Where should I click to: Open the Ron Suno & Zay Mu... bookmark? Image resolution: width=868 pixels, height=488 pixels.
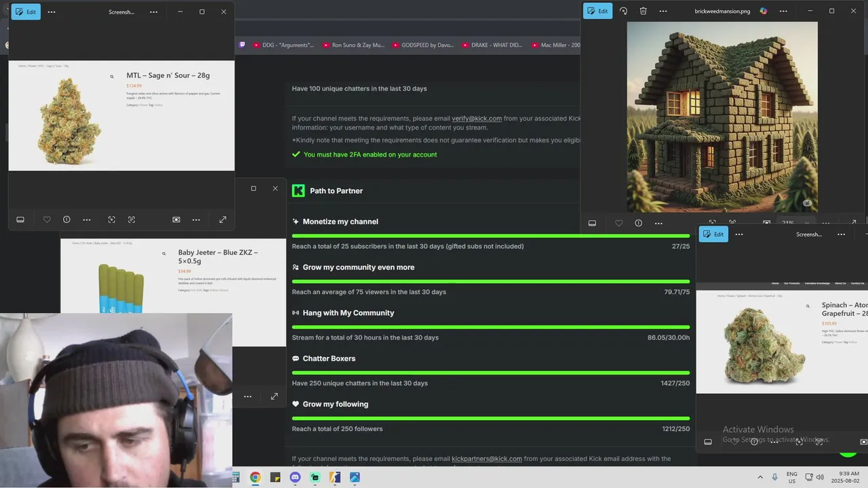pos(353,45)
